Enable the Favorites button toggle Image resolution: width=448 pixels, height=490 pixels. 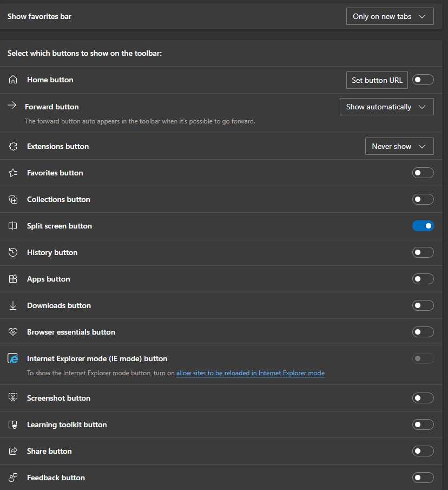pos(423,173)
